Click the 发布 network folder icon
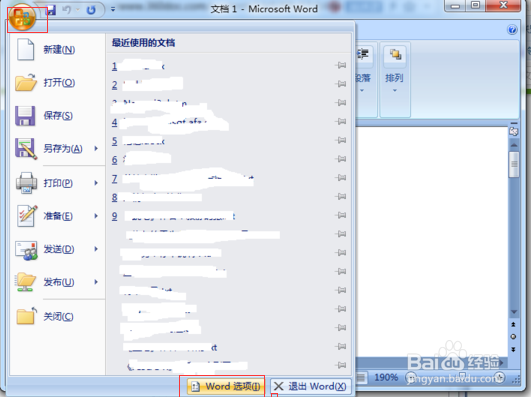Screen dimensions: 531x397 coord(25,282)
